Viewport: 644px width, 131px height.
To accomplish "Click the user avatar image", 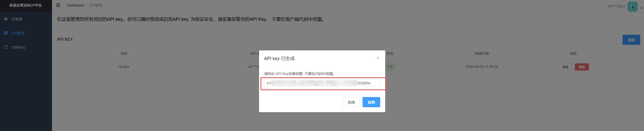I will tap(632, 7).
